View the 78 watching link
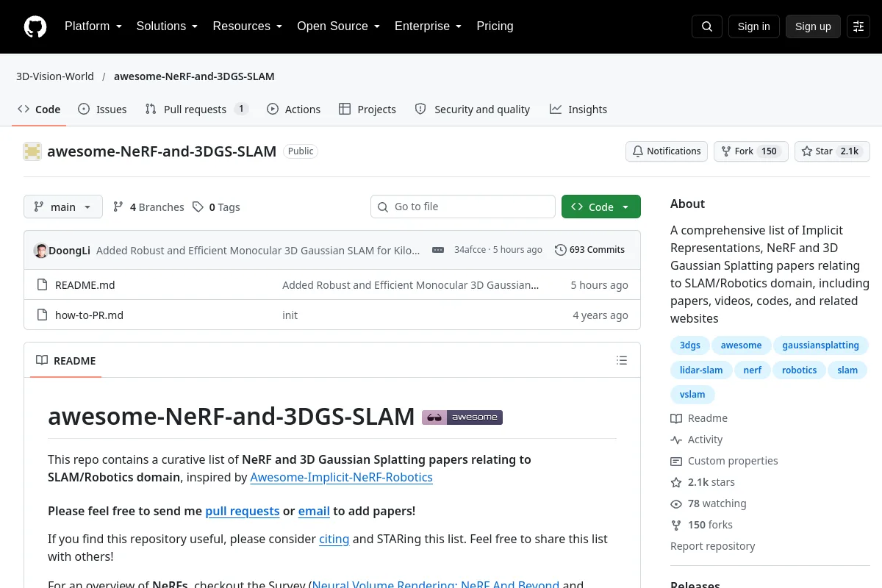Image resolution: width=882 pixels, height=588 pixels. 709,503
